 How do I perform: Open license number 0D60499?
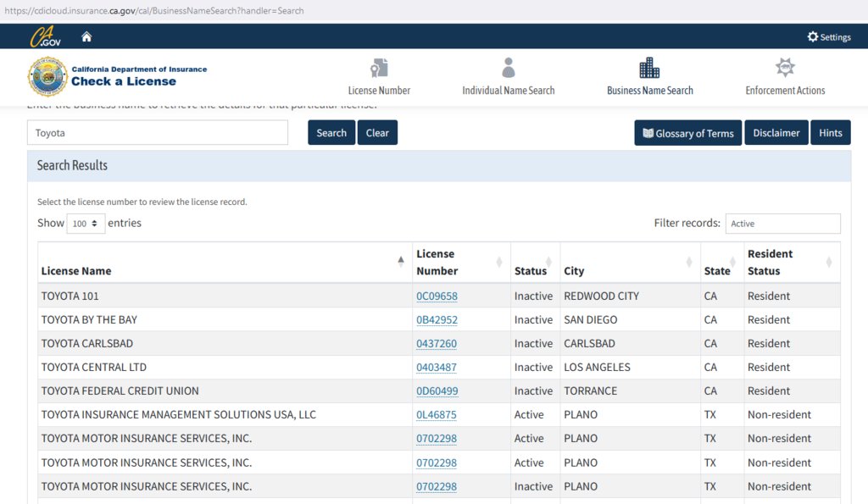(437, 391)
